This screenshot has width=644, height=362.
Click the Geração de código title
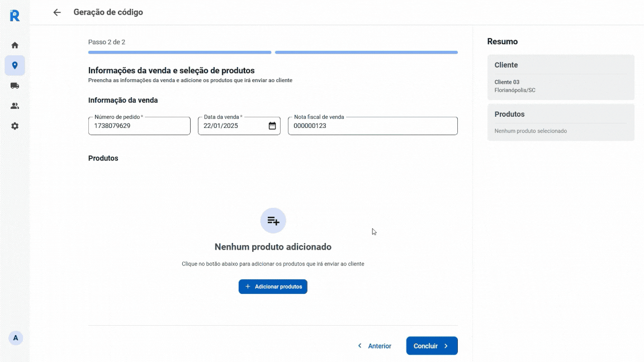[108, 12]
